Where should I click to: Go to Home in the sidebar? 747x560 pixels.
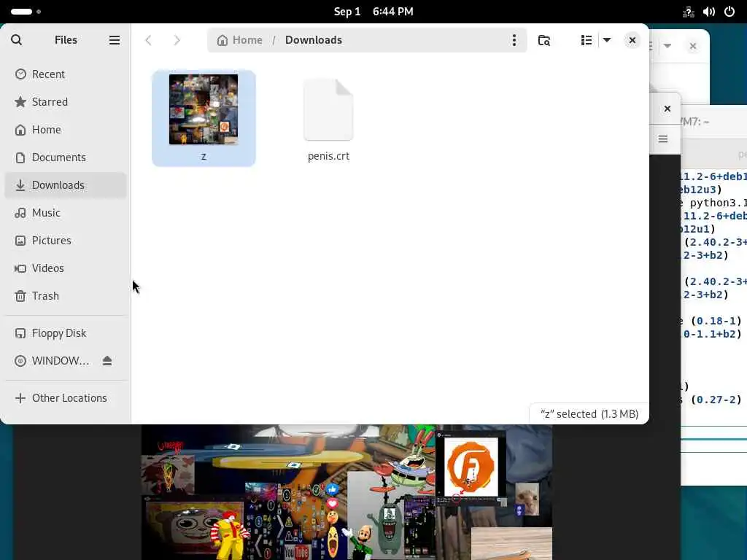(66, 130)
